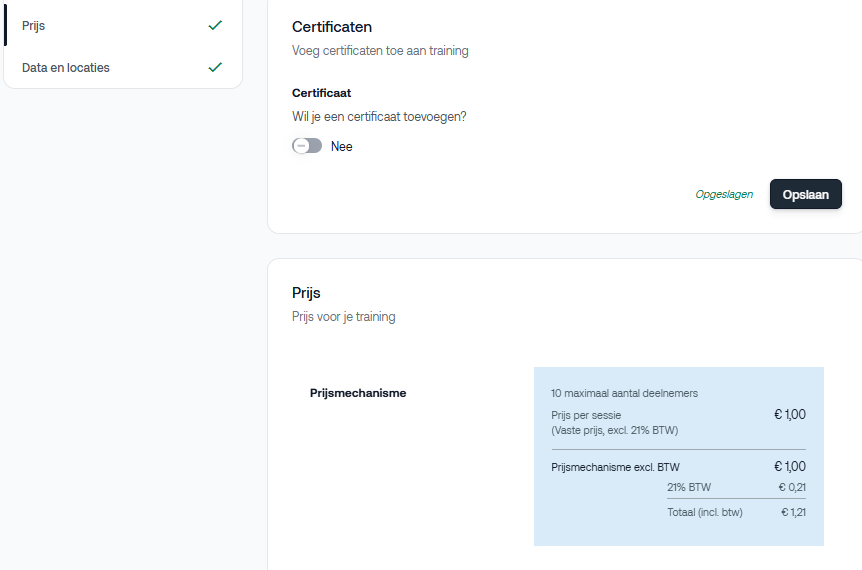Click the Certificaten section heading

(x=332, y=27)
